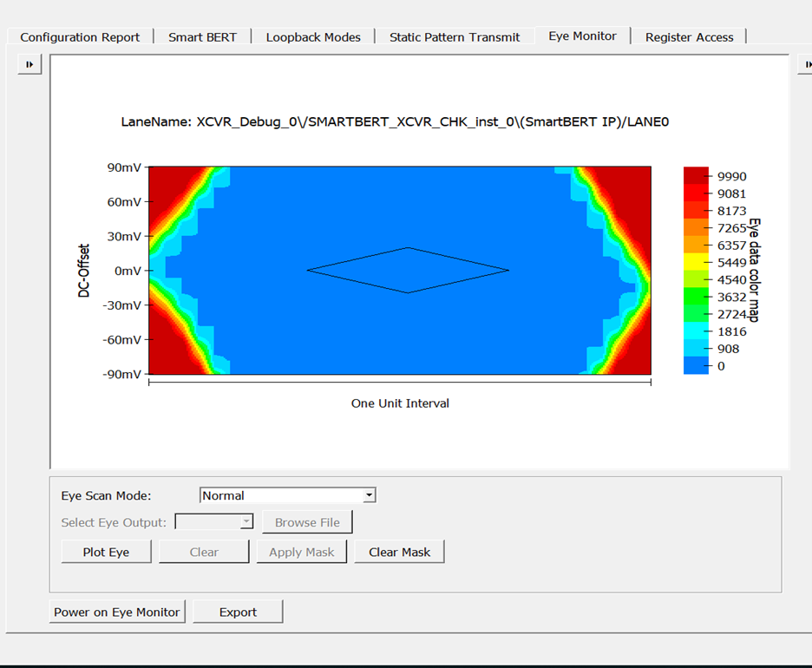Remove the mask with Clear Mask
812x668 pixels.
click(x=399, y=552)
